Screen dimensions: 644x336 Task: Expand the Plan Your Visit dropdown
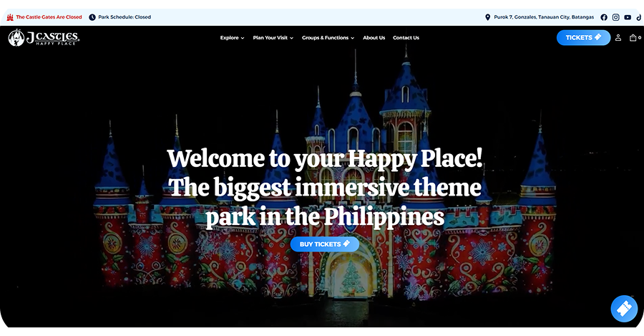coord(273,37)
